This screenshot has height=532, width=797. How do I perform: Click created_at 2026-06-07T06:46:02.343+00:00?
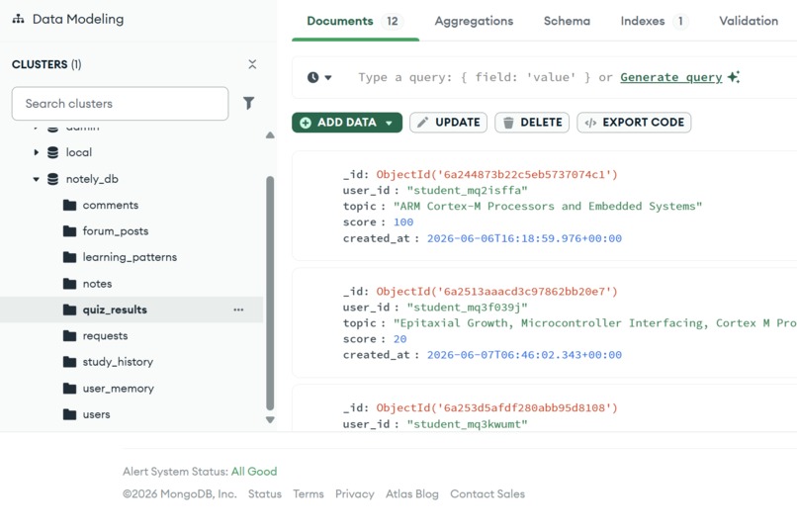(x=524, y=355)
